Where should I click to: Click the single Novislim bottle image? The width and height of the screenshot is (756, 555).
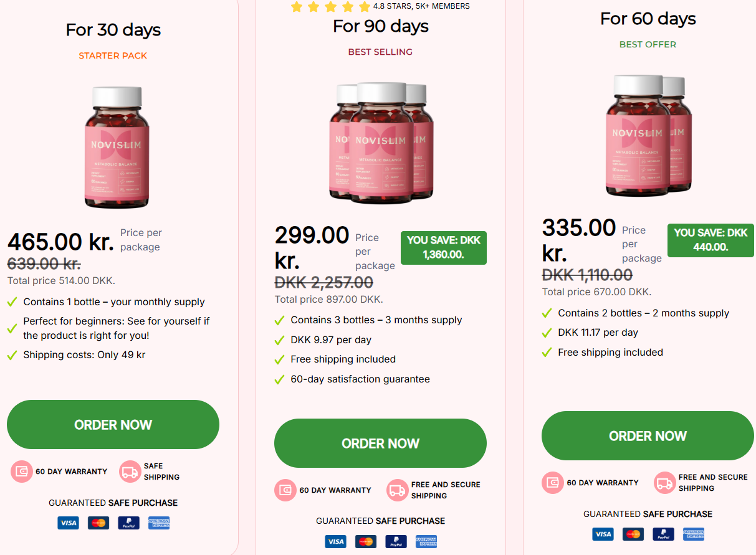point(117,148)
